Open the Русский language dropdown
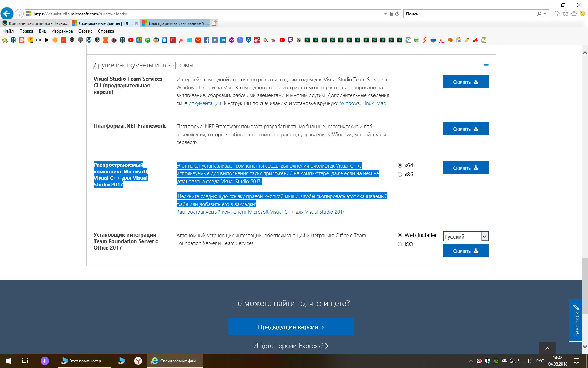 [465, 237]
